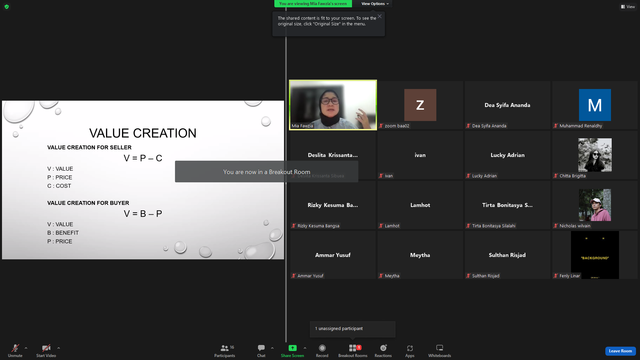640x360 pixels.
Task: Select Lamhot's participant tile
Action: pyautogui.click(x=420, y=205)
